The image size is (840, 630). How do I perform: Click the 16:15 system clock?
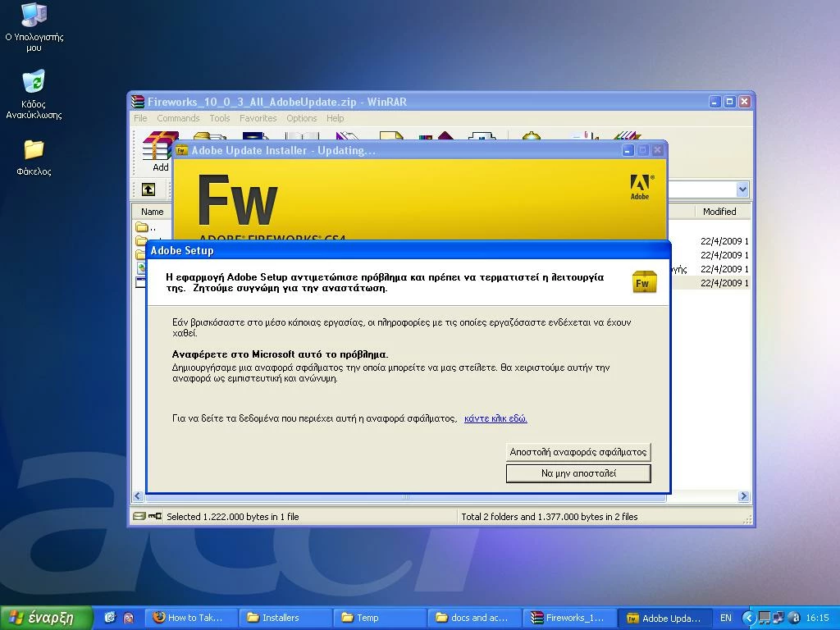(818, 618)
